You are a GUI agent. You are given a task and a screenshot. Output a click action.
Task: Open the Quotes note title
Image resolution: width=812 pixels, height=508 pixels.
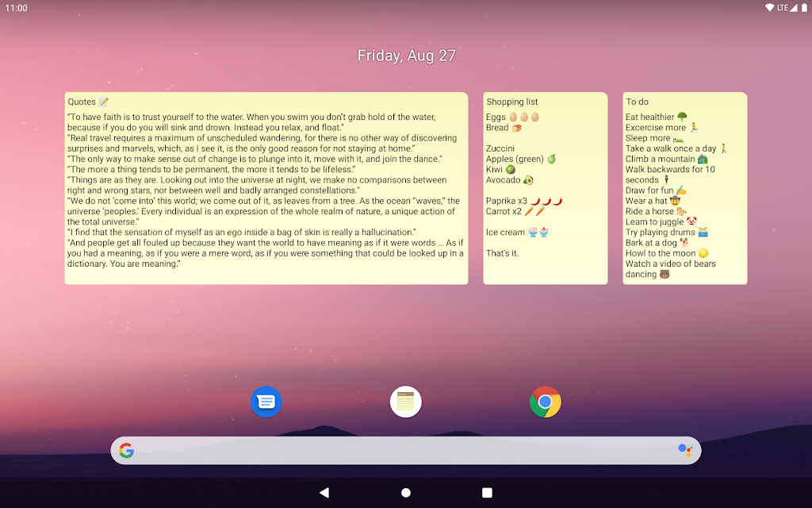point(82,102)
